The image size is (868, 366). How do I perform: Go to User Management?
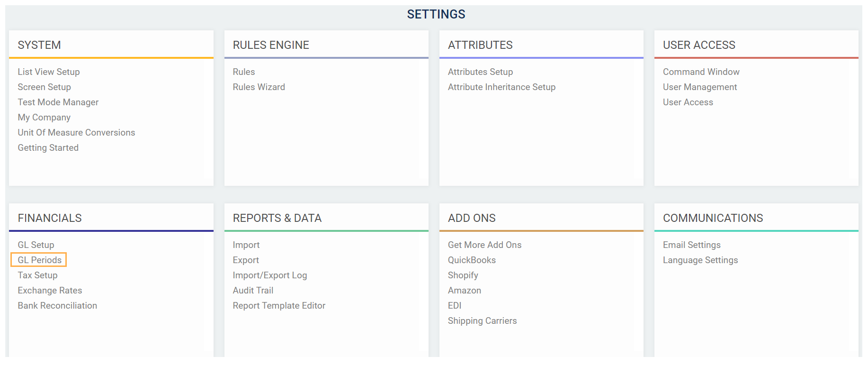point(700,87)
